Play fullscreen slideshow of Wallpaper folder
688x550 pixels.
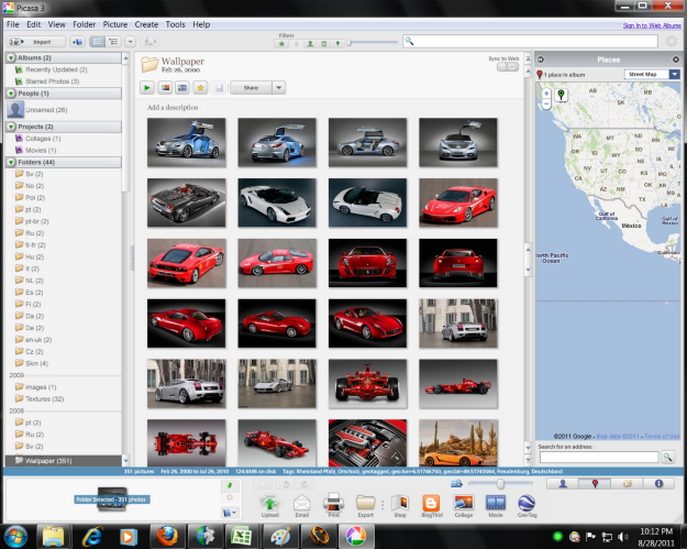pyautogui.click(x=149, y=88)
